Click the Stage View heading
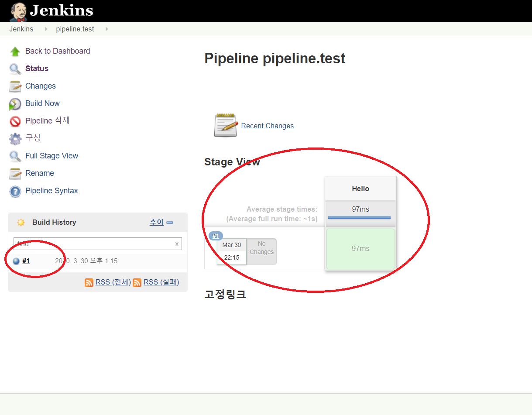Screen dimensions: 532x415 (x=232, y=162)
